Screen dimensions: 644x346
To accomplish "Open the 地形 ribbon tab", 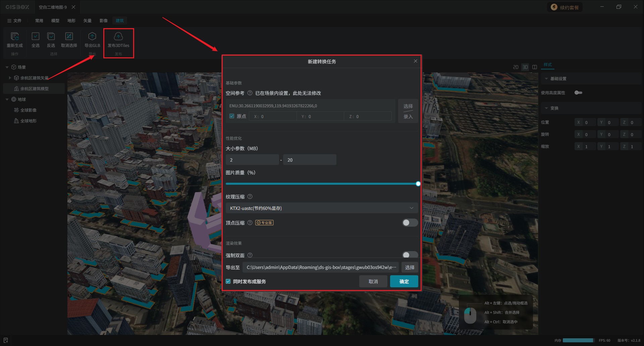I will pyautogui.click(x=71, y=21).
